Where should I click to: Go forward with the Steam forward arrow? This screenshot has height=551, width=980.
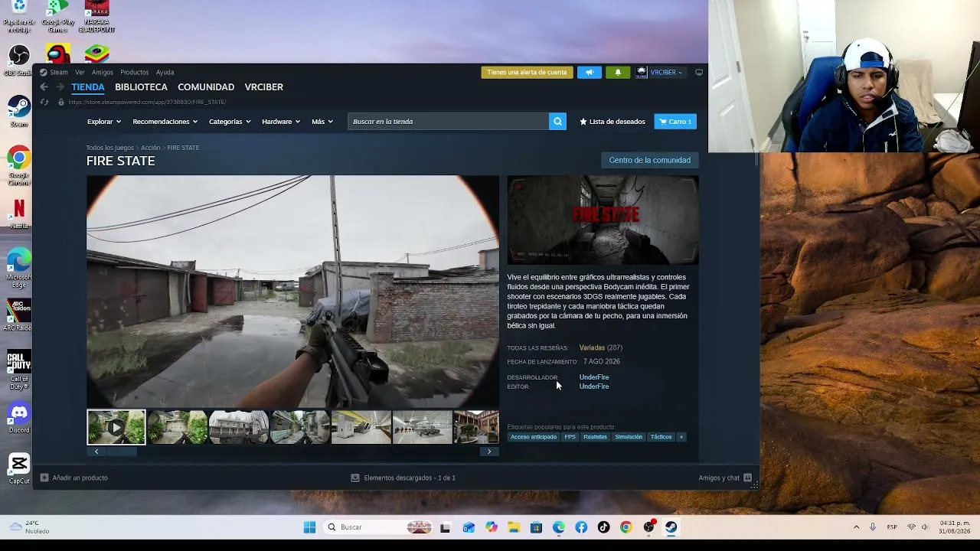pyautogui.click(x=60, y=87)
